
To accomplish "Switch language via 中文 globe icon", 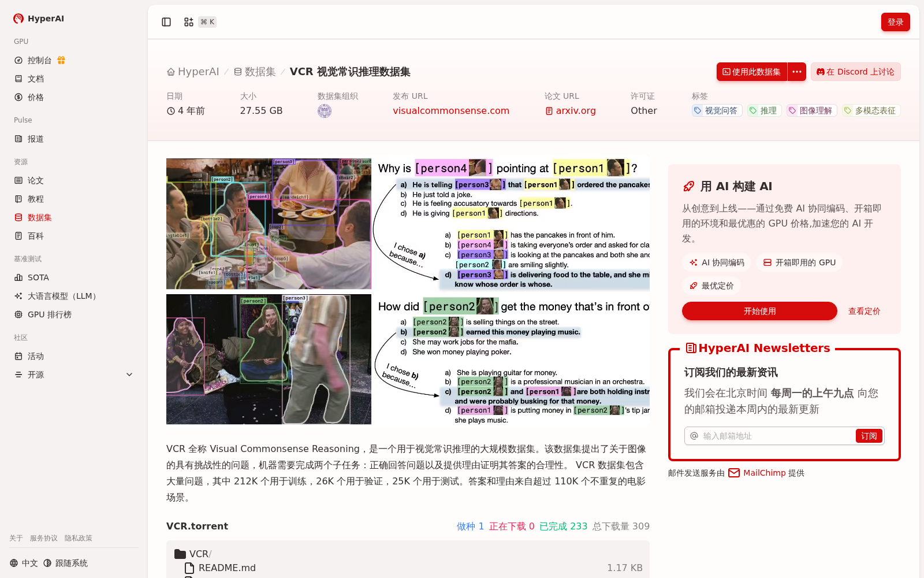I will [x=24, y=563].
